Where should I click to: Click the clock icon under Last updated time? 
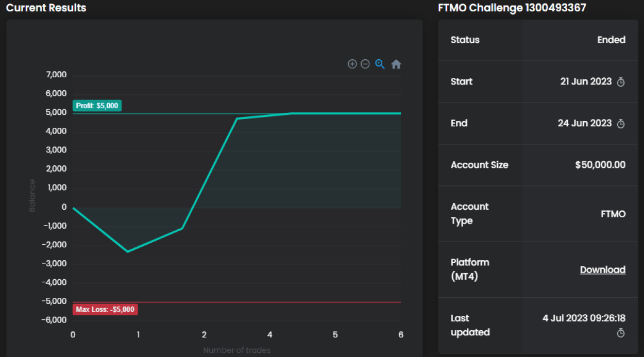click(621, 333)
